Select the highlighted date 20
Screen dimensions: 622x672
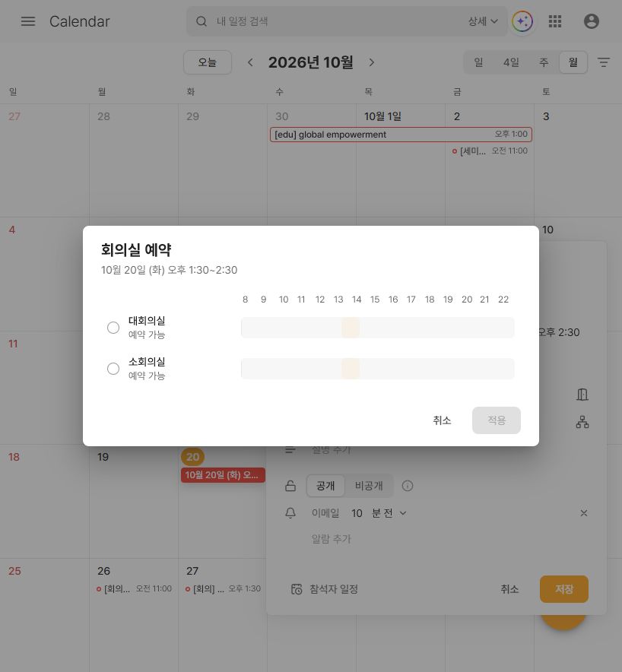(192, 457)
